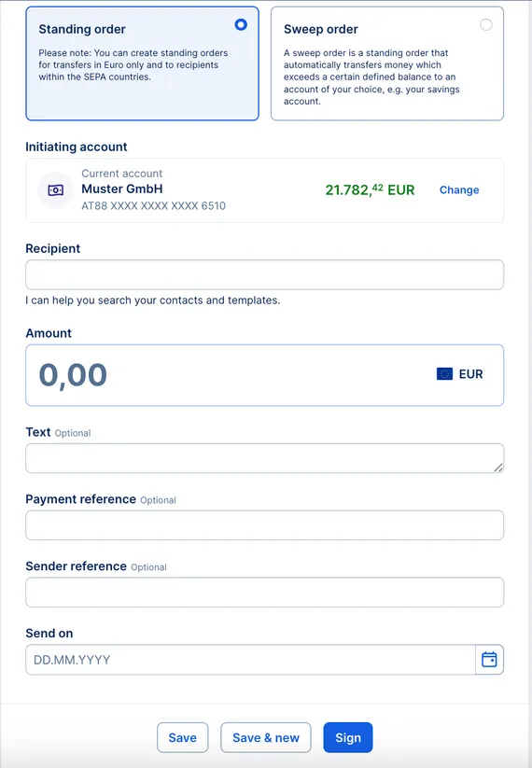Click the current account banknote icon
The image size is (532, 768).
click(55, 190)
